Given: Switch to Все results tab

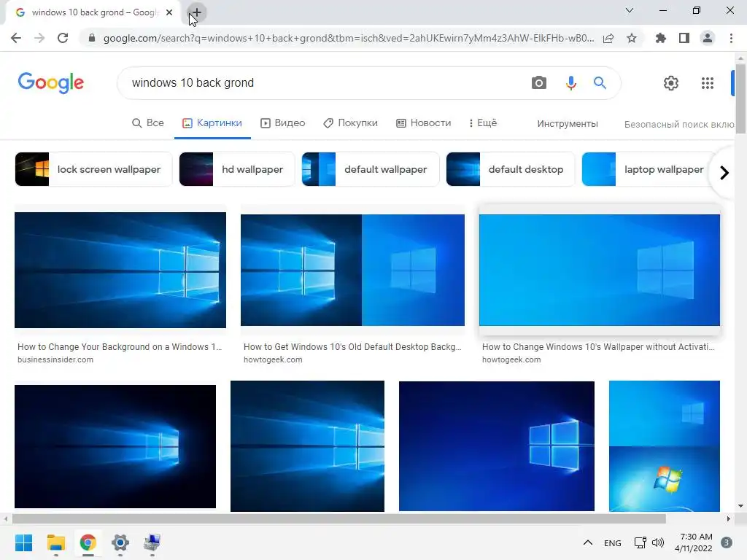Looking at the screenshot, I should point(147,122).
